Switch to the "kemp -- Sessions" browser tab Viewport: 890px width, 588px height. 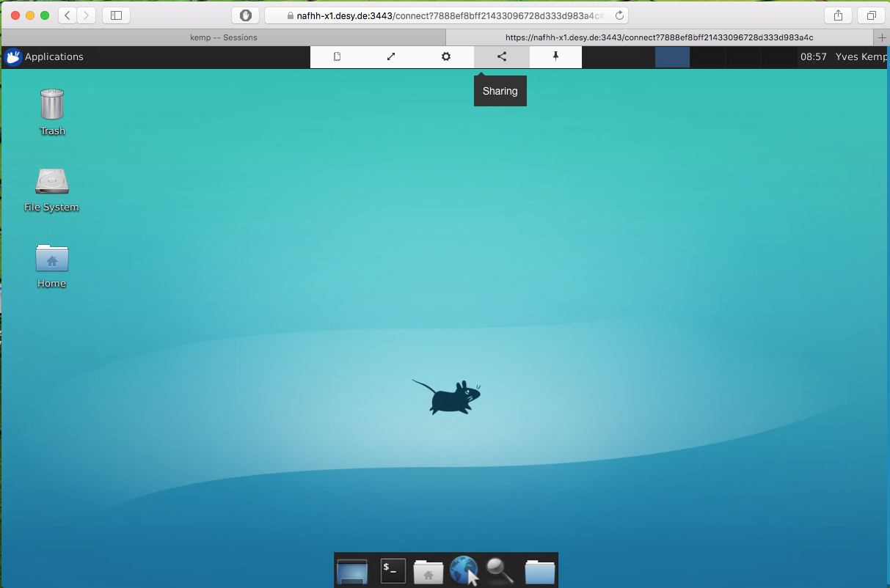point(224,37)
